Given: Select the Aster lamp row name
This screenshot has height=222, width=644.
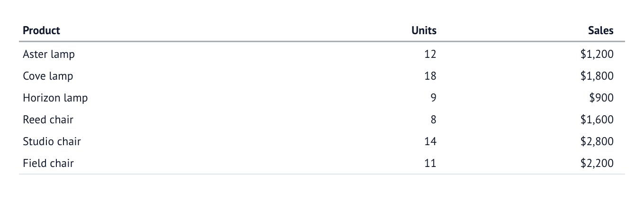Looking at the screenshot, I should [49, 55].
